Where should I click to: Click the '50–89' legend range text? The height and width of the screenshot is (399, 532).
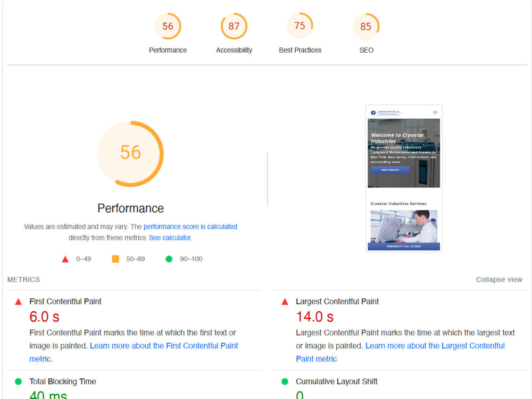pyautogui.click(x=135, y=259)
